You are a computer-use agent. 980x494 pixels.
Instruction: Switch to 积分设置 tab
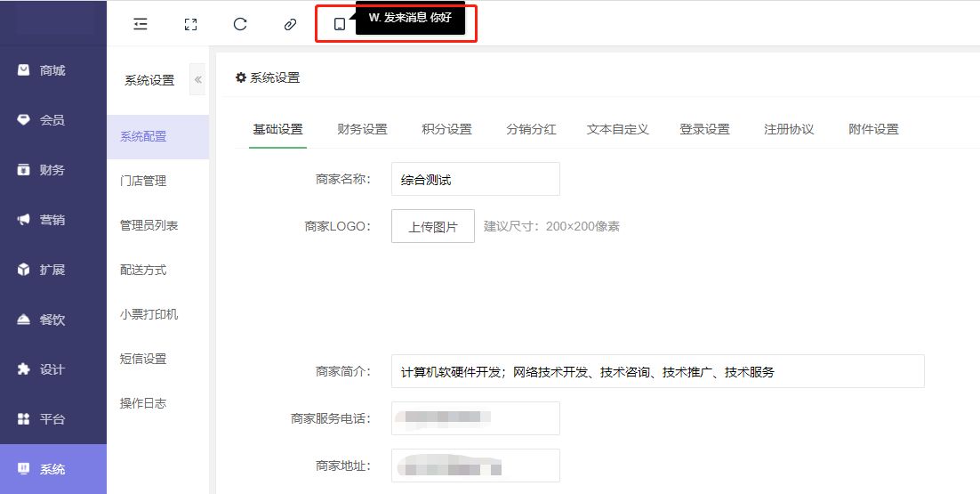pos(446,129)
